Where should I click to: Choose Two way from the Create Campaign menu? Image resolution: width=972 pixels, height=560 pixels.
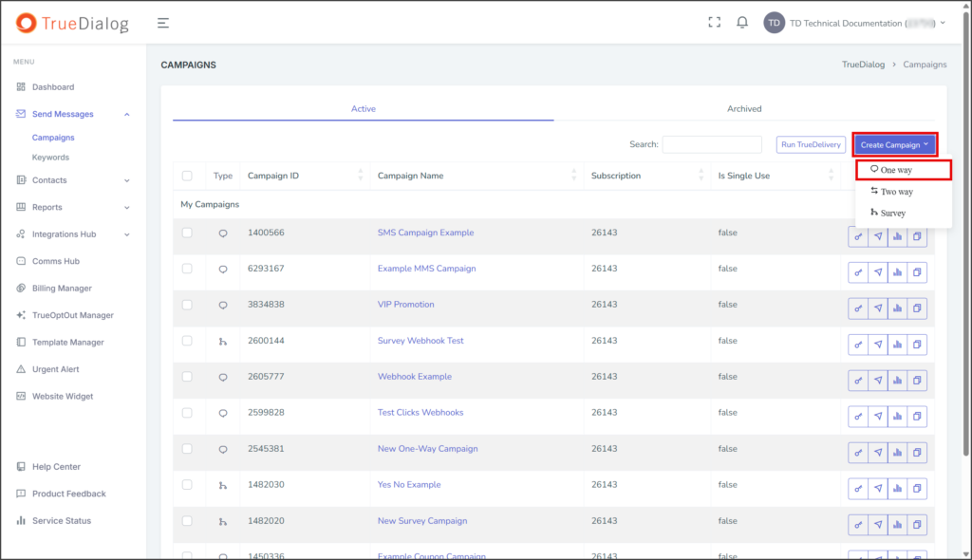(x=891, y=192)
